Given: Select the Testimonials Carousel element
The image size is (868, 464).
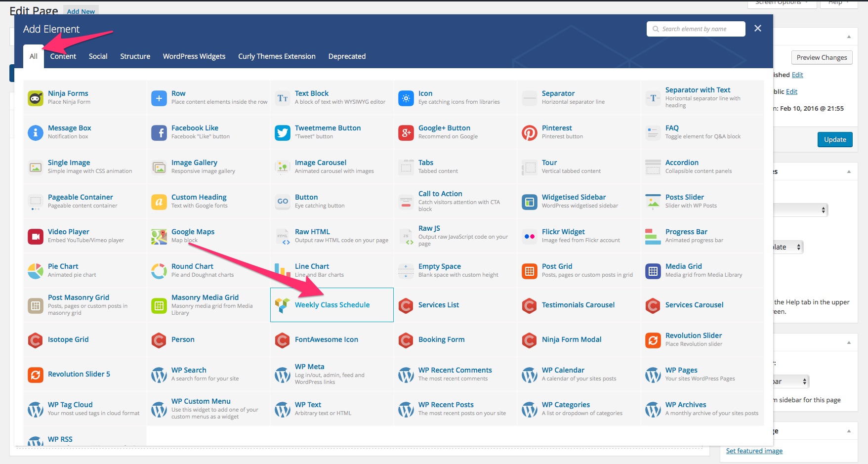Looking at the screenshot, I should click(579, 305).
